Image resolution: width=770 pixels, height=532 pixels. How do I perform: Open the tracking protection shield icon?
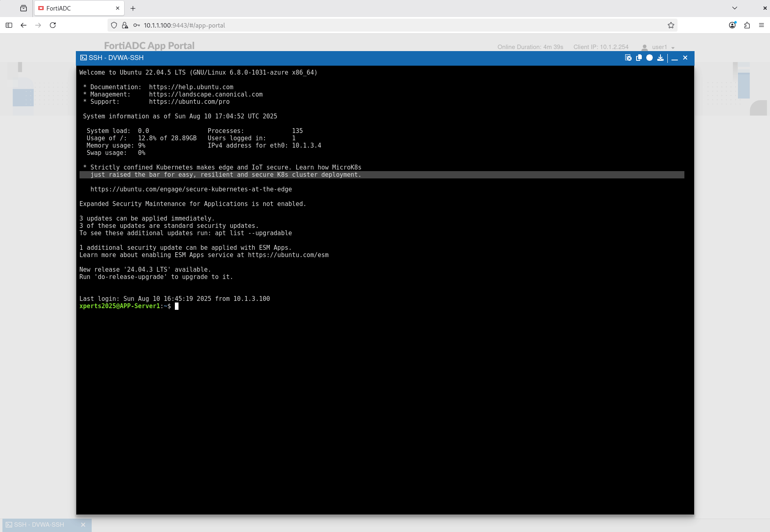114,25
